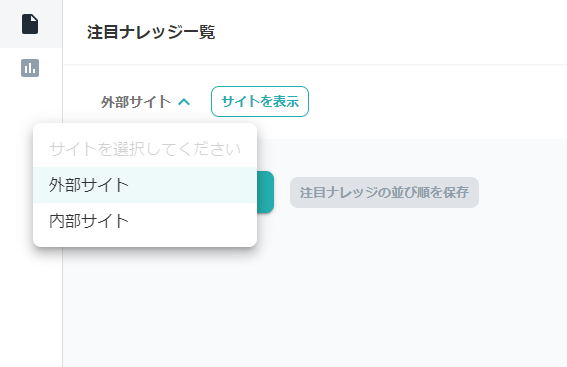Image resolution: width=567 pixels, height=367 pixels.
Task: Click the 注目ナレッジ一覧 page heading
Action: tap(151, 32)
